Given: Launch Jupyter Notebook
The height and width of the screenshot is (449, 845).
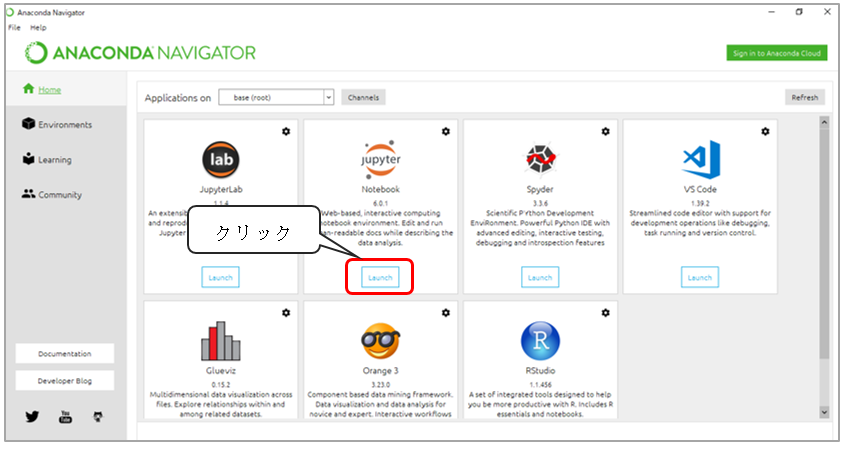Looking at the screenshot, I should click(x=380, y=277).
